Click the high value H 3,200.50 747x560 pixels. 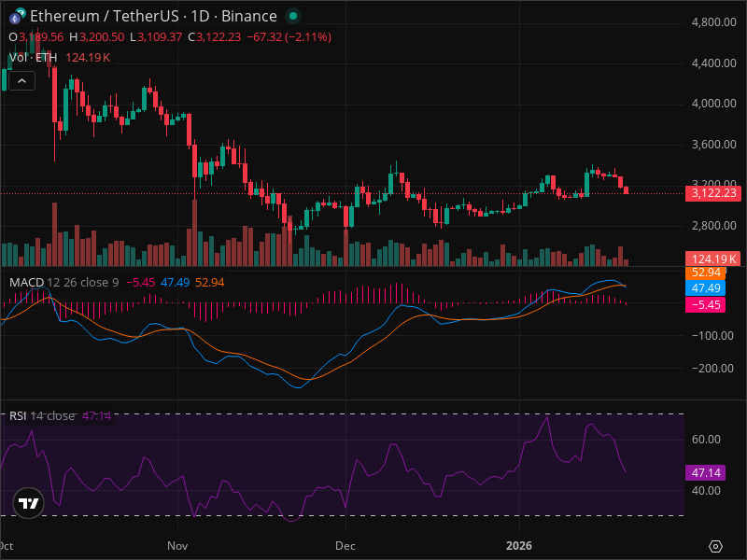tap(97, 37)
